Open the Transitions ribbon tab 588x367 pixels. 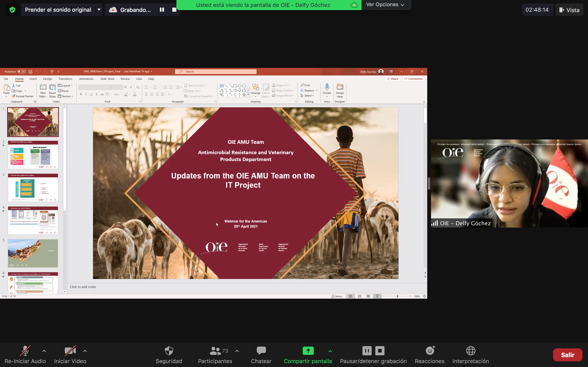click(x=65, y=79)
